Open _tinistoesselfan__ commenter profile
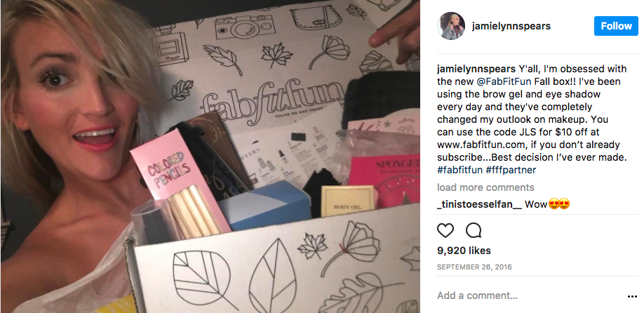Screen dimensions: 644x313 [479, 204]
